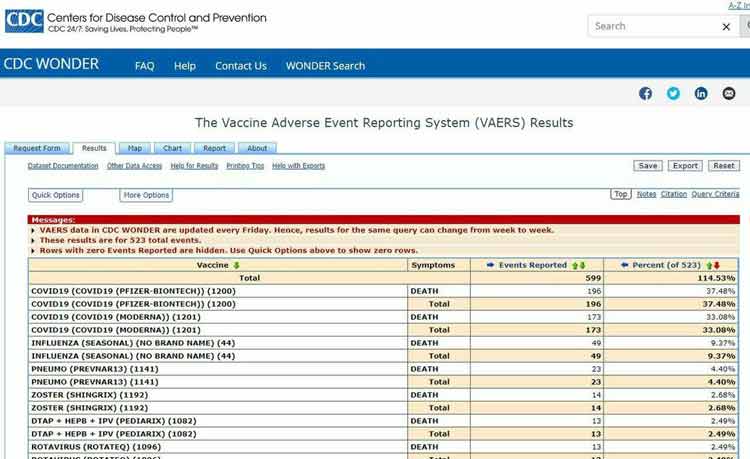Image resolution: width=750 pixels, height=459 pixels.
Task: Click the Symptoms column header
Action: click(x=433, y=265)
